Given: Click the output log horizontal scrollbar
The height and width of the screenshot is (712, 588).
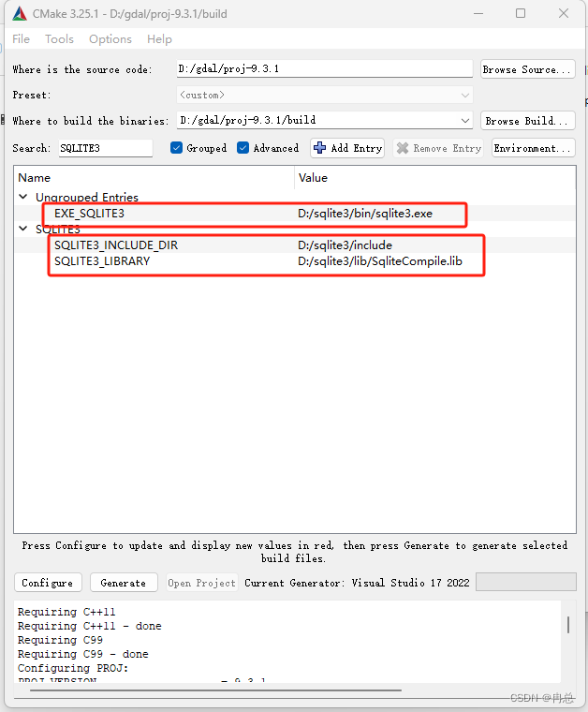Looking at the screenshot, I should (x=215, y=690).
